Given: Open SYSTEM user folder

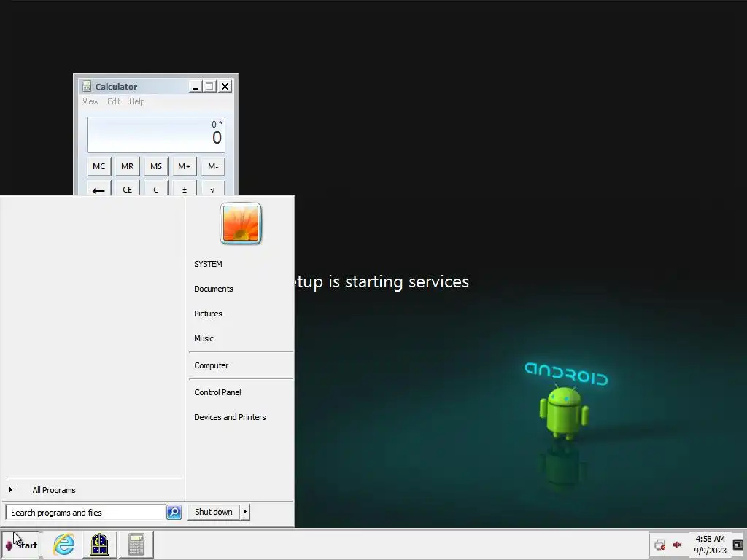Looking at the screenshot, I should point(208,264).
